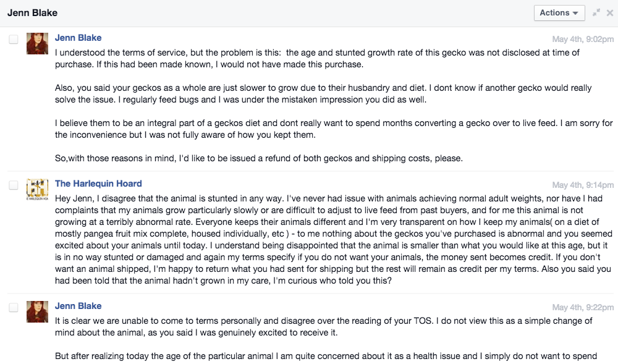
Task: Click the collapse conversation arrows icon
Action: tap(596, 12)
